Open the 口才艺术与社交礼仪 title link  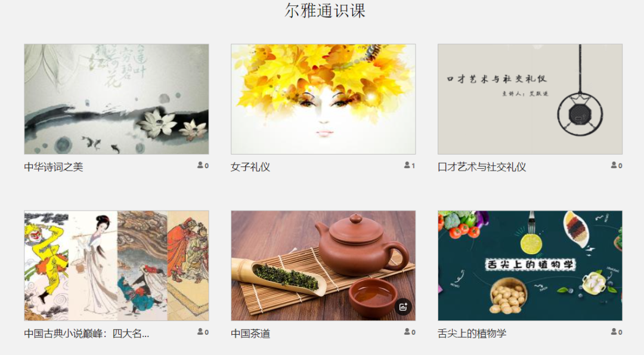click(482, 167)
